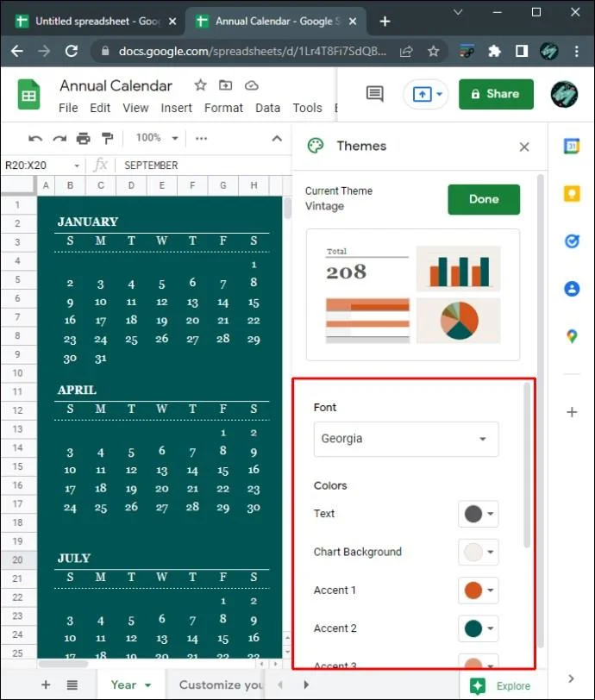595x700 pixels.
Task: Add a new sheet with plus button
Action: click(x=46, y=684)
